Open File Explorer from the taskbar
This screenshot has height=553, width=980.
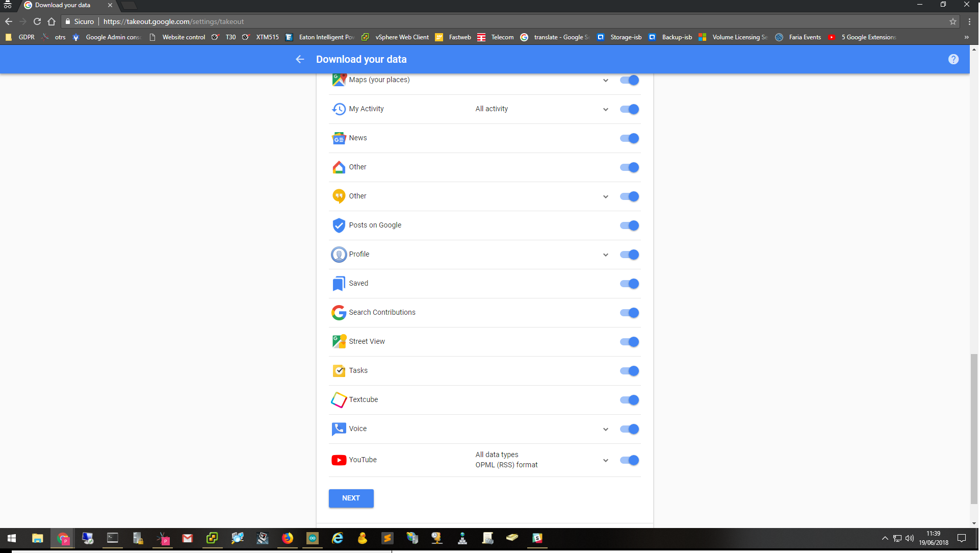point(37,538)
